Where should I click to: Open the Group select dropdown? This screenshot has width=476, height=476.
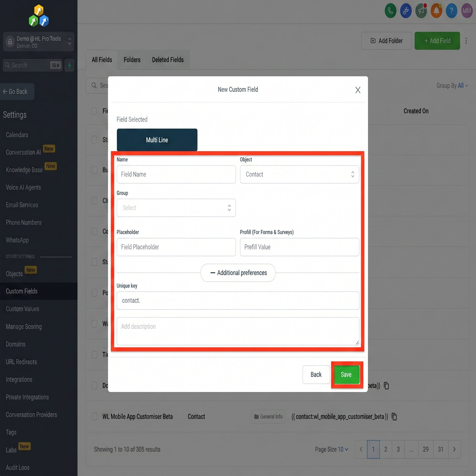[x=176, y=208]
